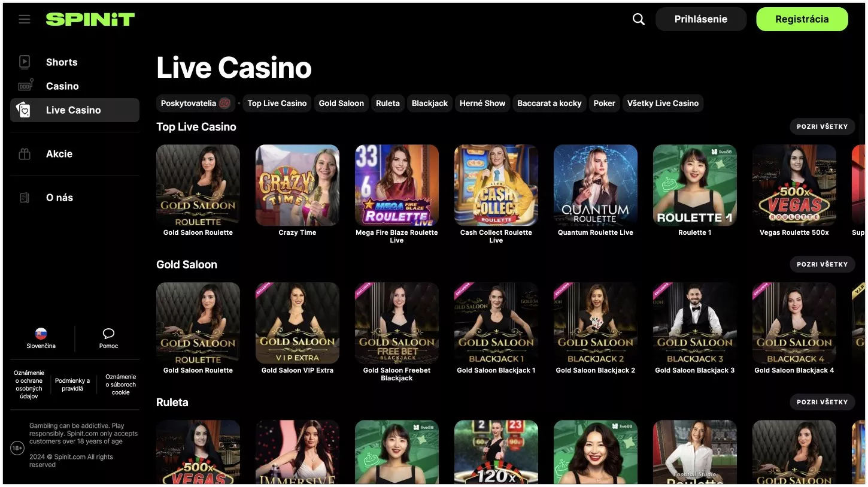Click the Prihlásenie login button
The image size is (868, 487).
[x=701, y=19]
